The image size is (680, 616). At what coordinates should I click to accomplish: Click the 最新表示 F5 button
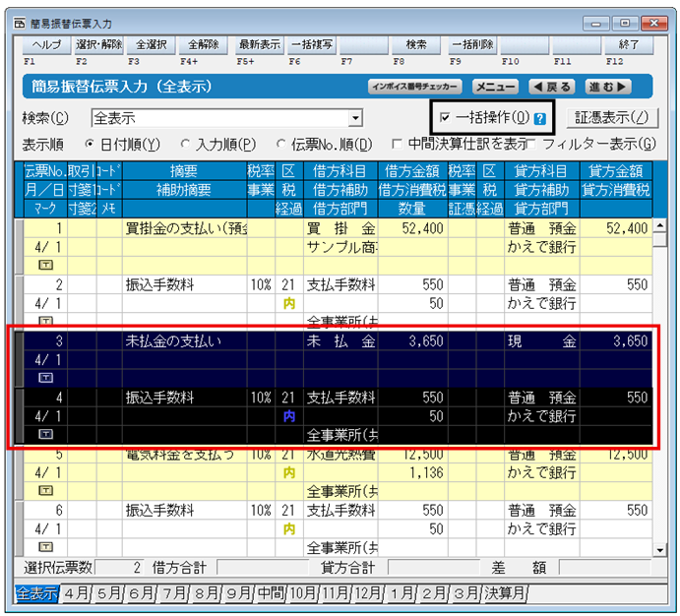tap(260, 44)
